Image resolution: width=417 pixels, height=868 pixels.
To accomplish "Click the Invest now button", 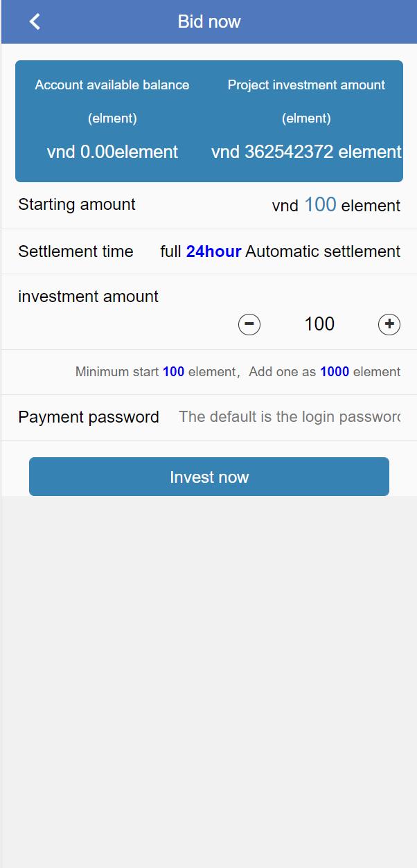I will point(208,477).
